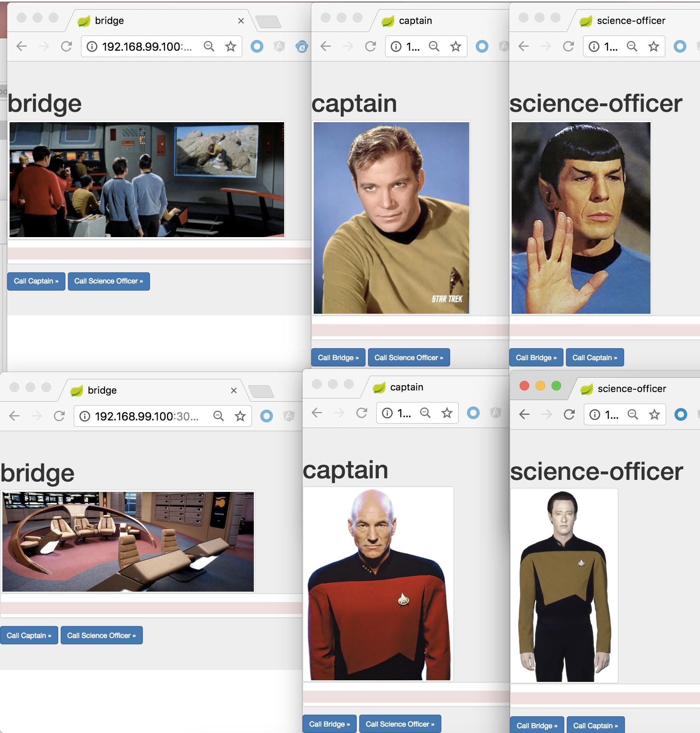
Task: Click the zoom magnifier icon in the top-left bridge address bar
Action: click(x=209, y=47)
